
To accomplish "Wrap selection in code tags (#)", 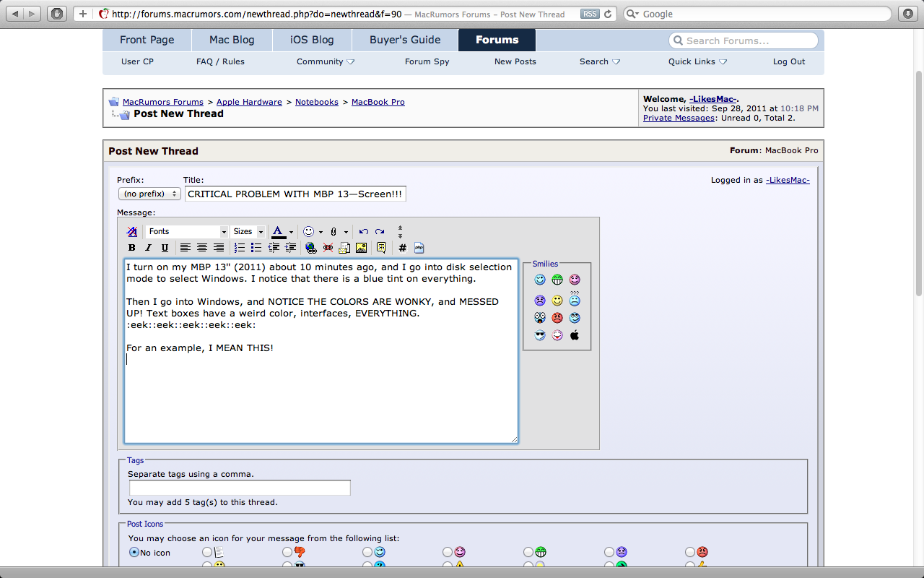I will [x=402, y=248].
